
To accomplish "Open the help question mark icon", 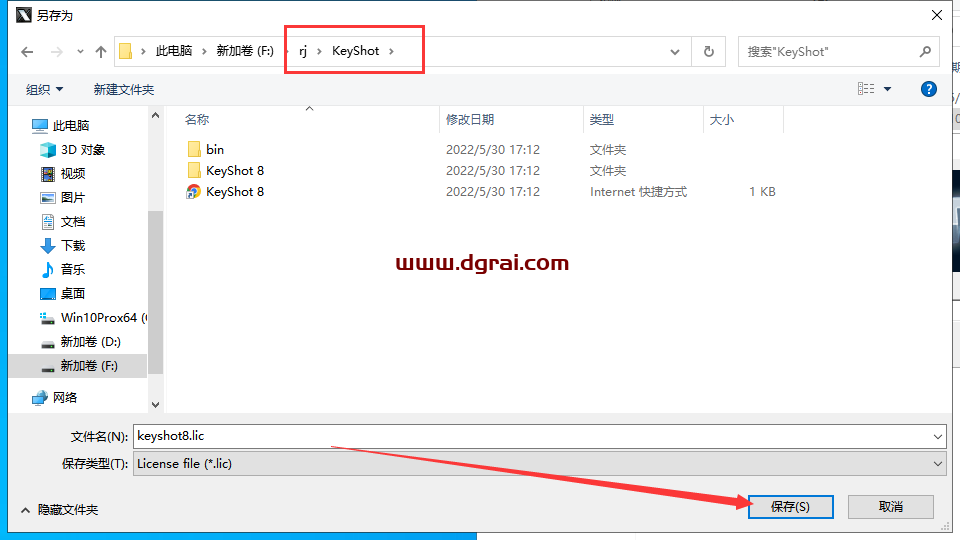I will click(x=928, y=89).
